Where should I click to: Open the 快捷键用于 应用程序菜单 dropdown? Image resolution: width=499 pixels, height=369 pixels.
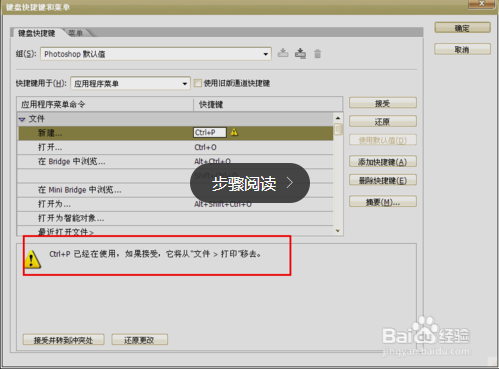pos(130,83)
